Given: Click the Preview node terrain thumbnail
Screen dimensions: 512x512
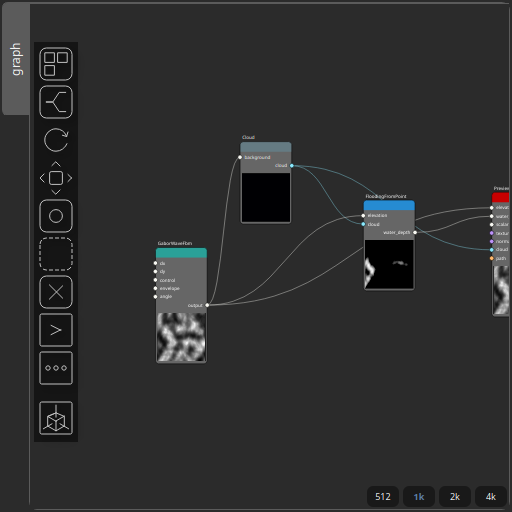Looking at the screenshot, I should click(501, 290).
